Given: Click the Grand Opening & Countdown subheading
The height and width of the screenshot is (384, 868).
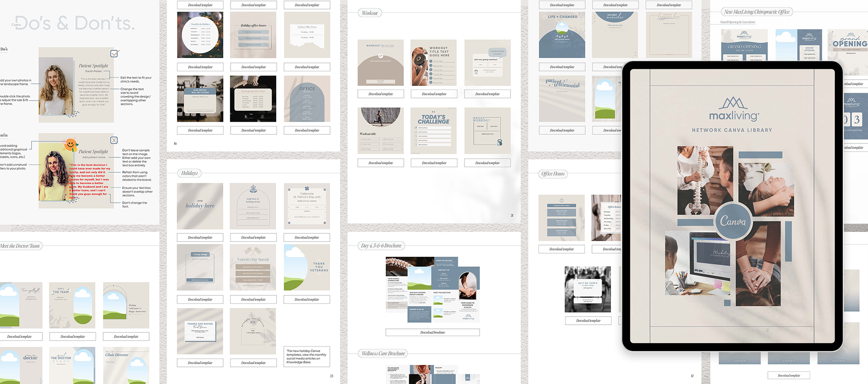Looking at the screenshot, I should (738, 22).
